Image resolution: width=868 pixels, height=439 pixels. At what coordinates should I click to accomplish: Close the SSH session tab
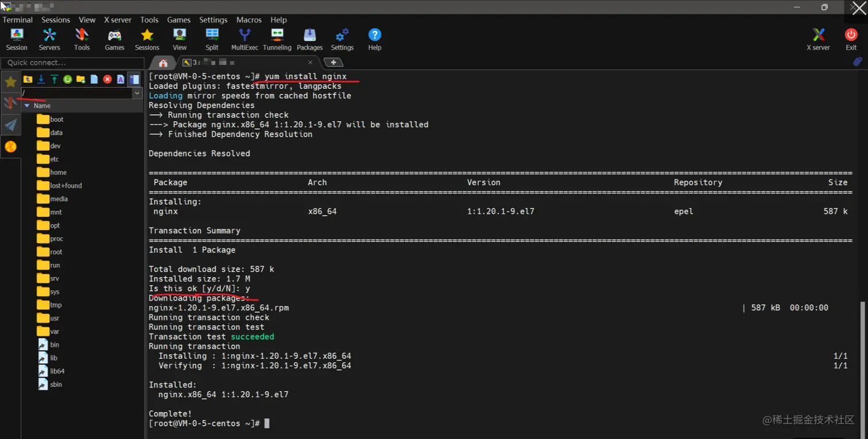click(x=311, y=63)
